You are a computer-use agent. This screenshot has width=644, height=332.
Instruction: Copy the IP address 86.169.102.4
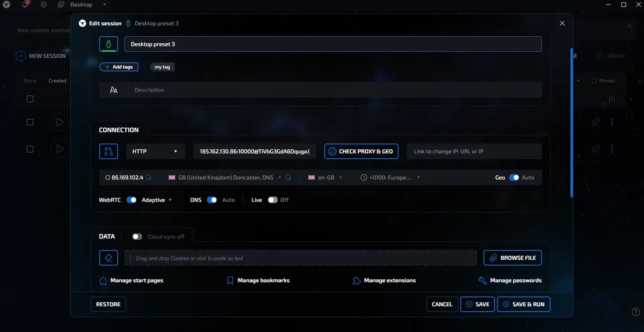click(x=149, y=177)
